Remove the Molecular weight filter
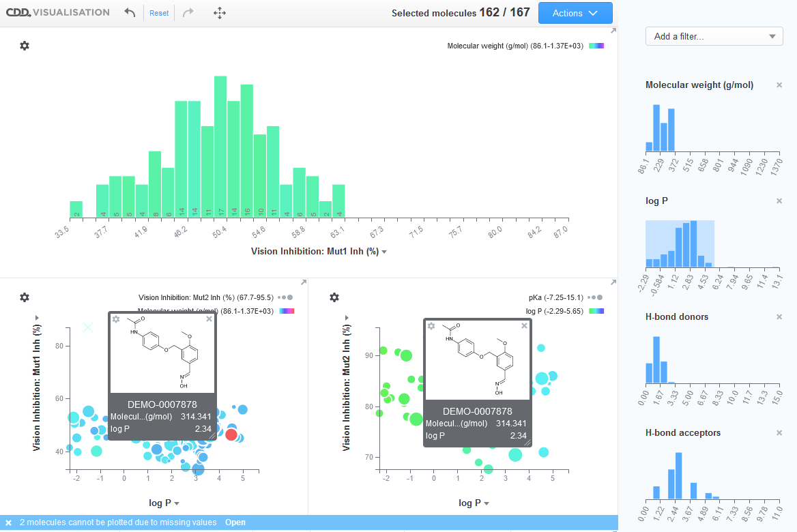The image size is (797, 532). [779, 85]
